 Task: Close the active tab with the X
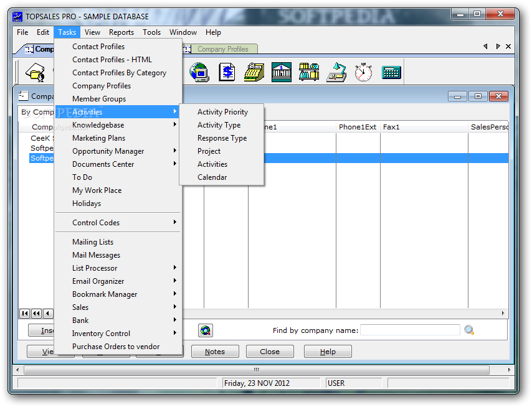508,47
